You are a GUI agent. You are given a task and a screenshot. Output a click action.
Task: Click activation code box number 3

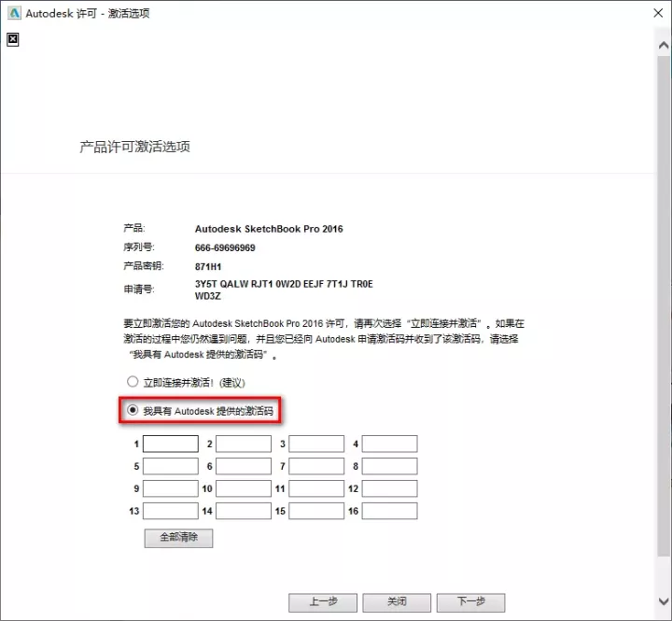click(x=316, y=444)
